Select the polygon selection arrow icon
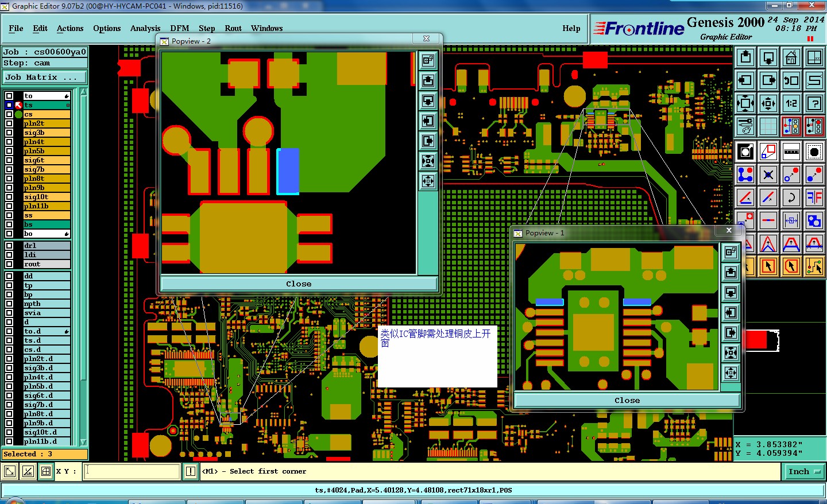This screenshot has height=504, width=827. tap(791, 266)
